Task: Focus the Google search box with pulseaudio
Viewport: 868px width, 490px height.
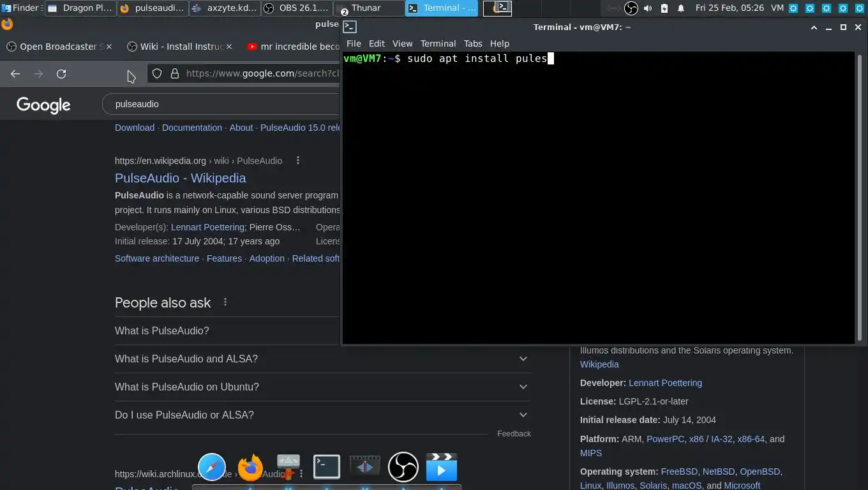Action: click(221, 104)
